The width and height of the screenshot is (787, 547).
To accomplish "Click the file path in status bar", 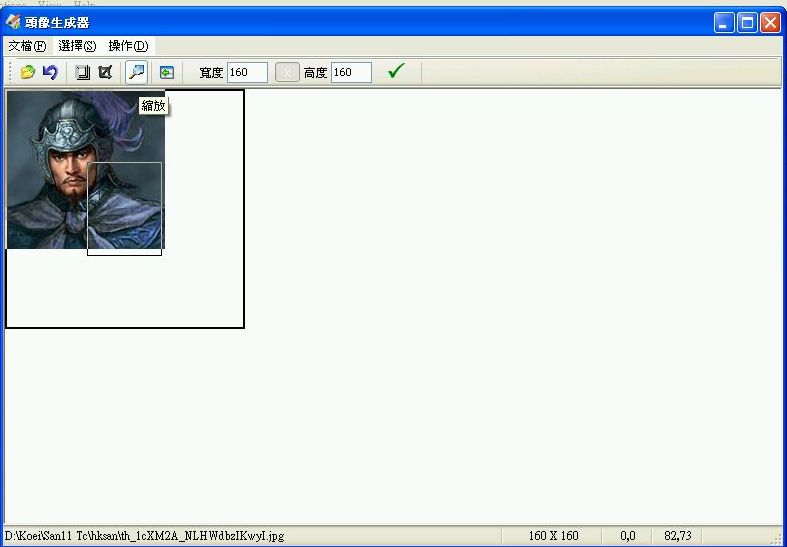I will coord(145,535).
